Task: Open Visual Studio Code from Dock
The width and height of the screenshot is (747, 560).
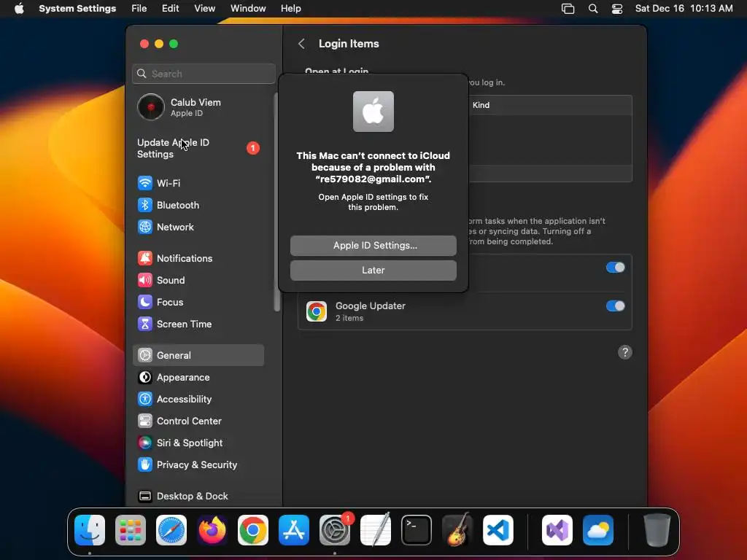Action: 498,530
